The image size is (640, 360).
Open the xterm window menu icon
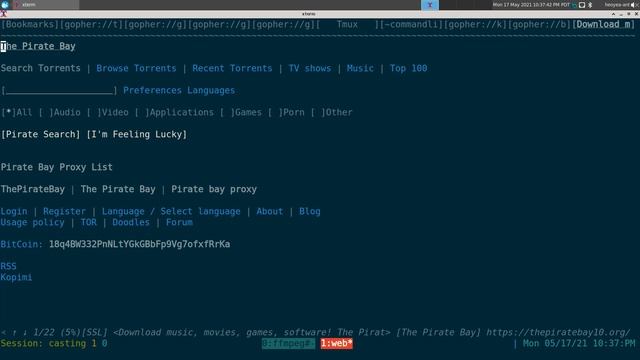click(x=3, y=14)
